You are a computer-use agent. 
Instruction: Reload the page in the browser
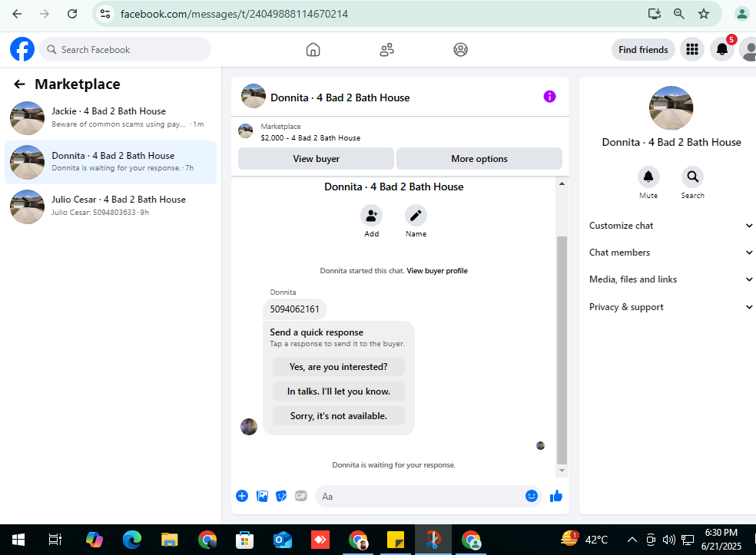click(x=72, y=14)
